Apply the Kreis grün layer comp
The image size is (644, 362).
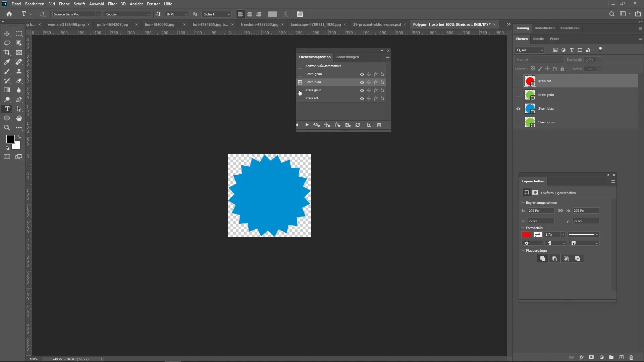pos(300,90)
